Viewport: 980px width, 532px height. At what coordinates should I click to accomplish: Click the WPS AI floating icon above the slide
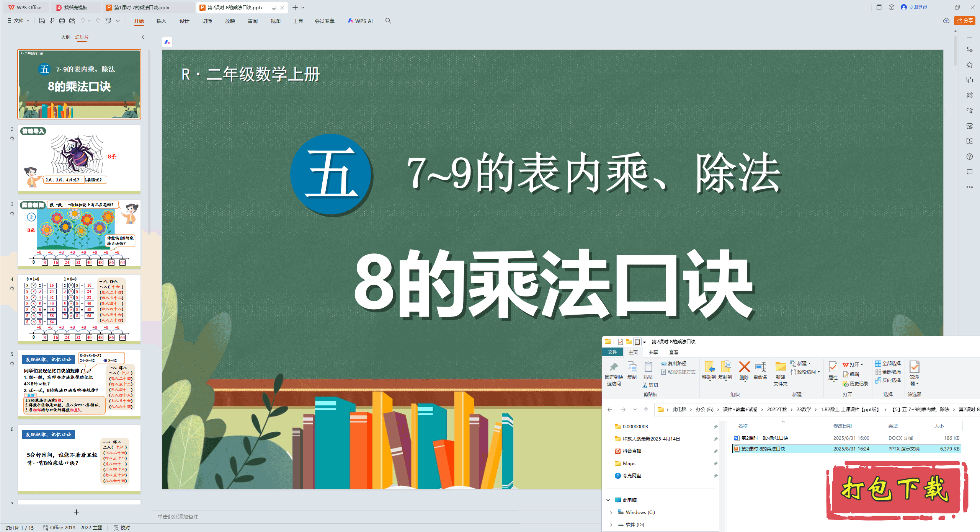tap(167, 42)
